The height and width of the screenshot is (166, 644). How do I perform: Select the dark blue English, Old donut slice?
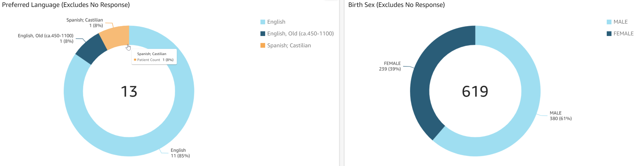[91, 49]
